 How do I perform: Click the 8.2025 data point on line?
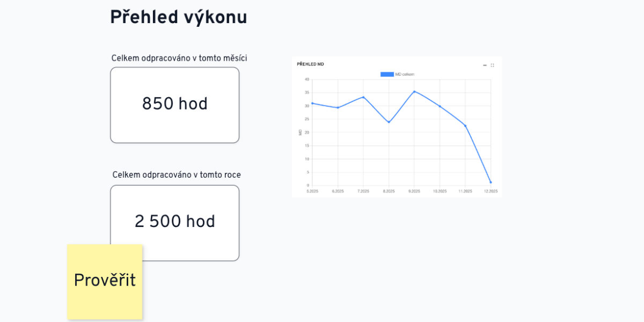[389, 122]
